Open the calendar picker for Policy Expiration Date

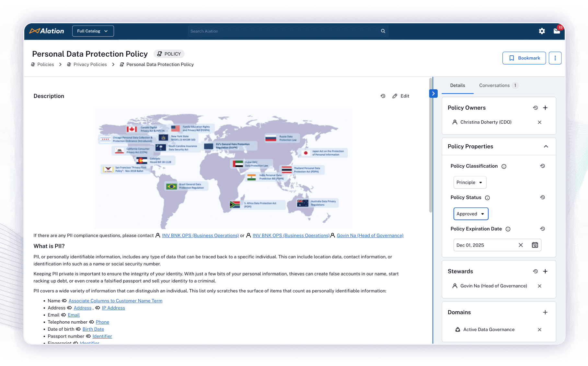pyautogui.click(x=535, y=245)
